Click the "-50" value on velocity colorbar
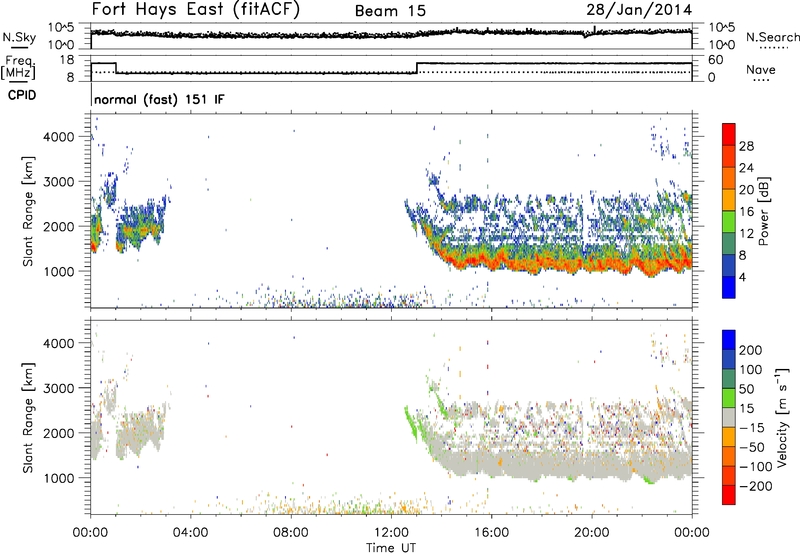The height and width of the screenshot is (554, 800). 753,447
